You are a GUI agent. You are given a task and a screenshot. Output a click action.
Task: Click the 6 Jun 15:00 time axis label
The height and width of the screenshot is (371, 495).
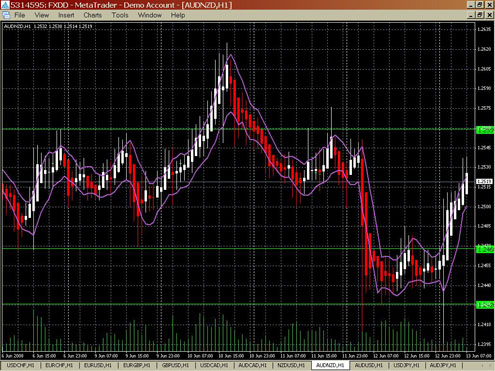point(44,356)
